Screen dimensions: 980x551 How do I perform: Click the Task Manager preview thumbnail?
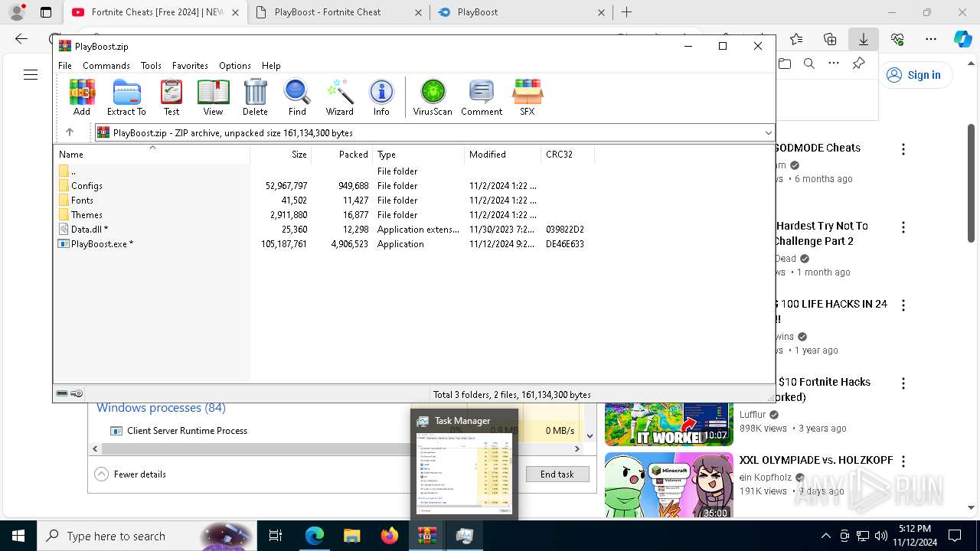pyautogui.click(x=464, y=474)
